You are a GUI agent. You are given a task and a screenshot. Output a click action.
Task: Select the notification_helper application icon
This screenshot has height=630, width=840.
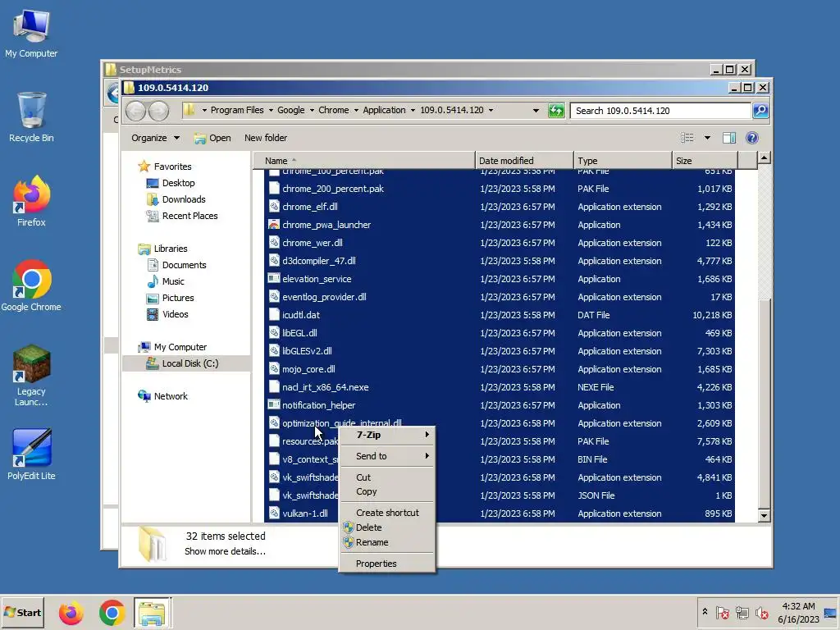click(274, 405)
